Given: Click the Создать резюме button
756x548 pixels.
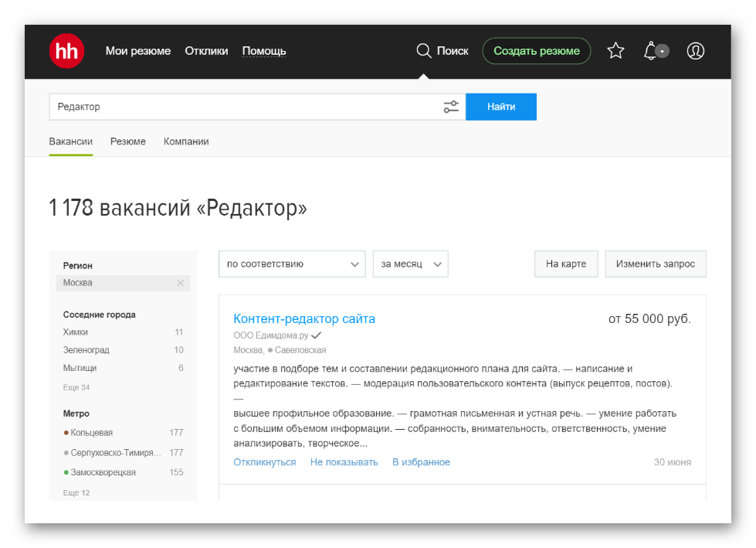Looking at the screenshot, I should pos(536,50).
